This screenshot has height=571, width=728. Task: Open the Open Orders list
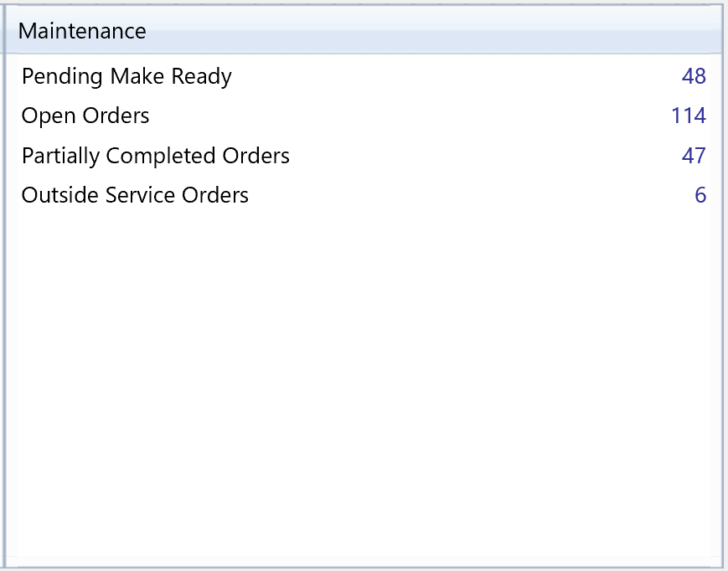(x=85, y=116)
